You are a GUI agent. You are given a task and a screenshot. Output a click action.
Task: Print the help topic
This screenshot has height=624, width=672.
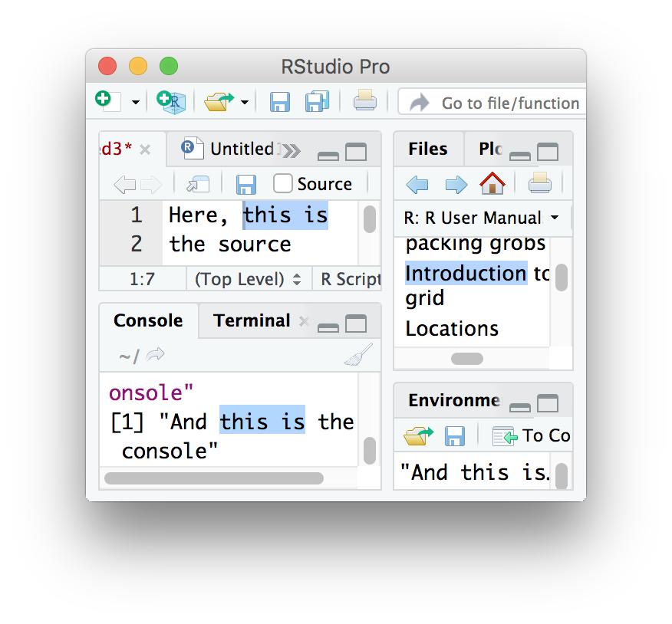click(539, 183)
